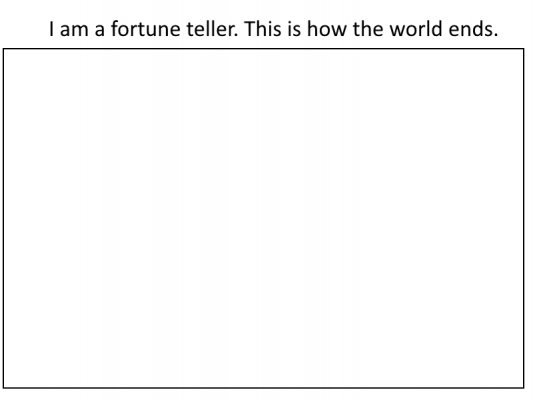Image resolution: width=533 pixels, height=400 pixels.
Task: Click the top-left corner of the rectangle
Action: [x=3, y=49]
